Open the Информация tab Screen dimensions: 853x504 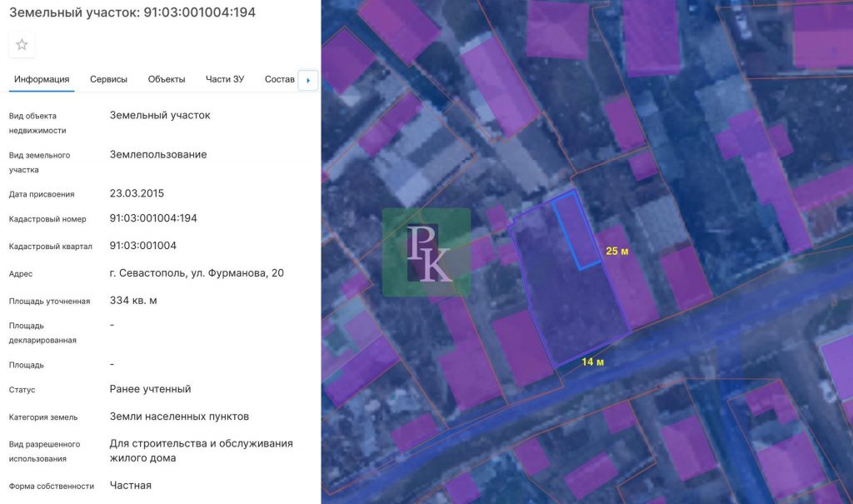pos(42,80)
